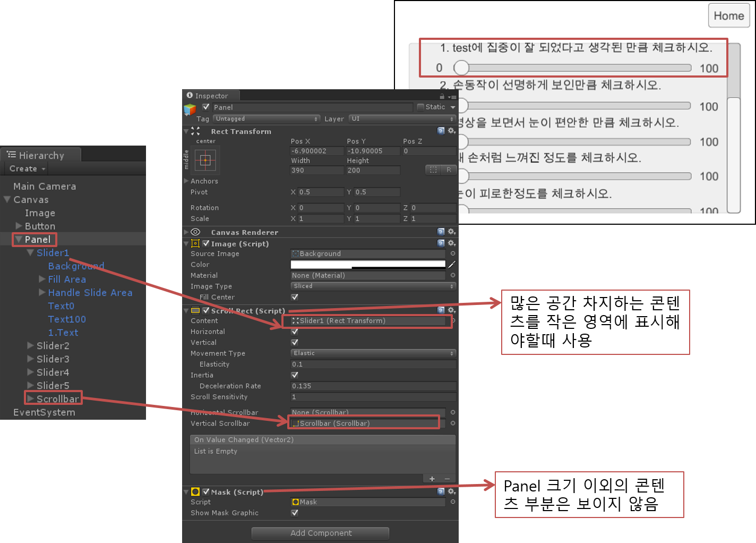Click the Panel cube object icon
Viewport: 756px width, 543px height.
click(x=190, y=109)
